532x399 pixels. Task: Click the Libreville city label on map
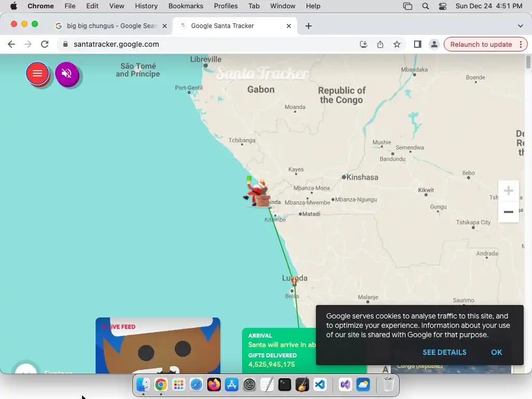pyautogui.click(x=206, y=59)
